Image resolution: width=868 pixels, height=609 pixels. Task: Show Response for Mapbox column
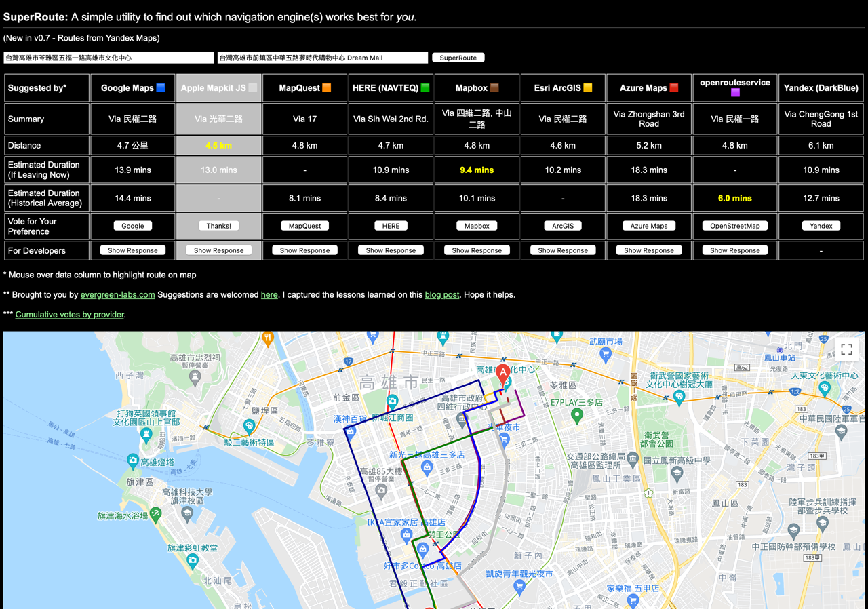(x=477, y=250)
